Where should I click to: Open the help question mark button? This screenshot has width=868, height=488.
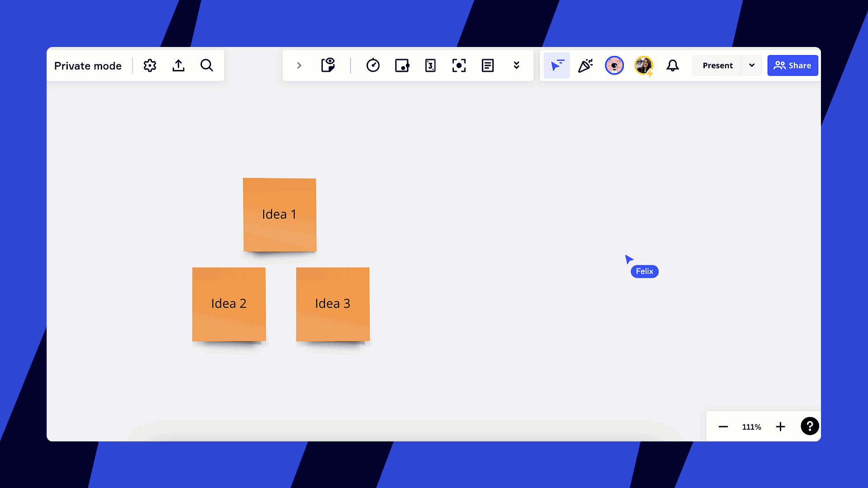click(810, 426)
